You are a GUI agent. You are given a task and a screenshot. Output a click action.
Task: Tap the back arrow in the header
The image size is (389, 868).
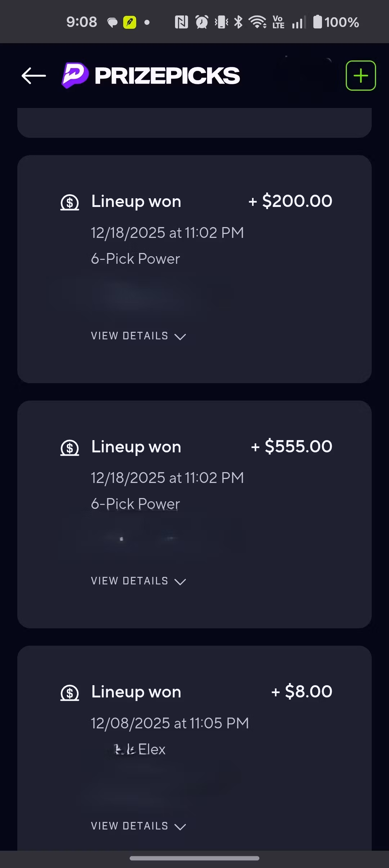coord(33,76)
